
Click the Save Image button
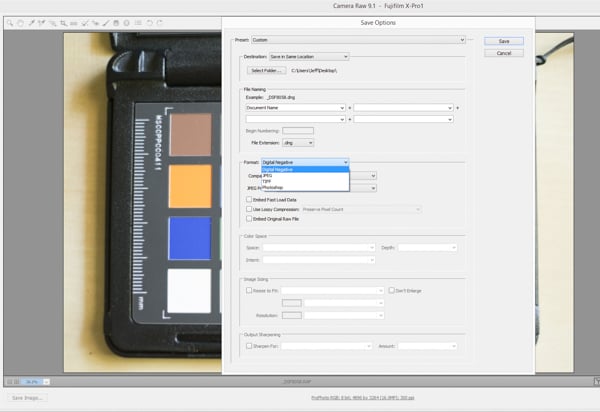tap(27, 398)
